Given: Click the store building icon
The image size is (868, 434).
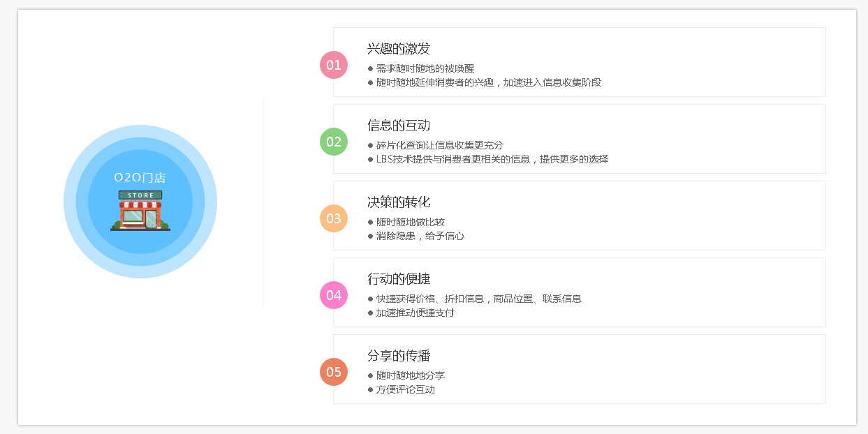Looking at the screenshot, I should click(x=140, y=211).
